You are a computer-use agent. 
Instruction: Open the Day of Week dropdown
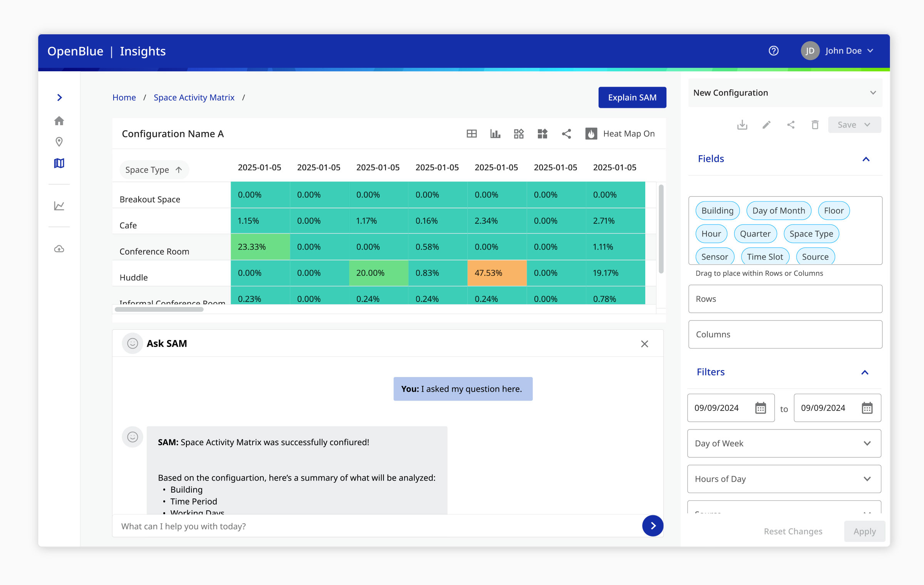784,443
